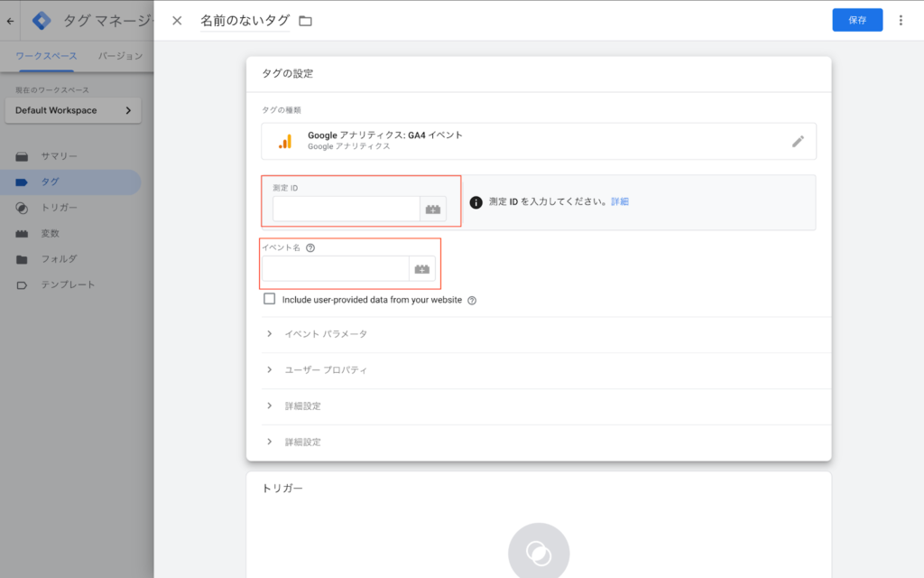Select タグ in sidebar menu
This screenshot has width=924, height=578.
point(70,182)
